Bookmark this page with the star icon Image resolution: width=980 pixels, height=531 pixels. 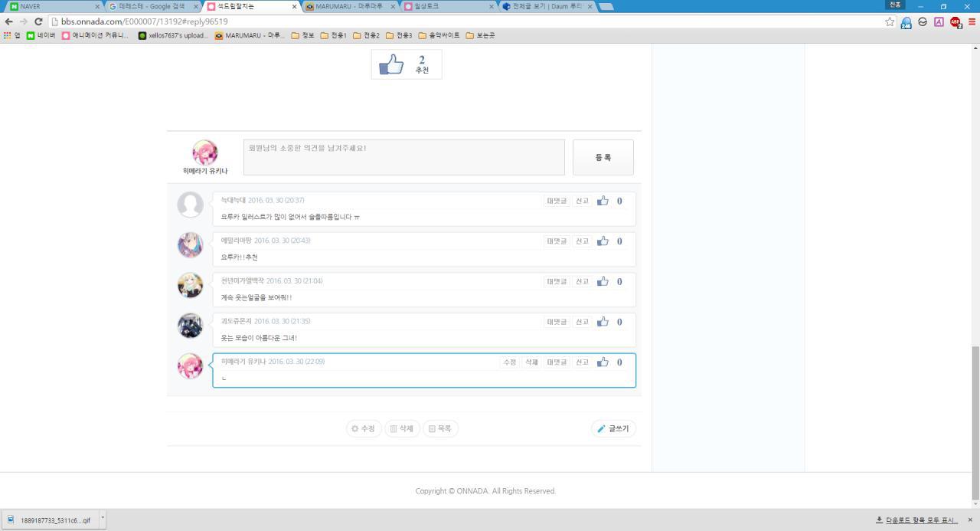tap(890, 21)
